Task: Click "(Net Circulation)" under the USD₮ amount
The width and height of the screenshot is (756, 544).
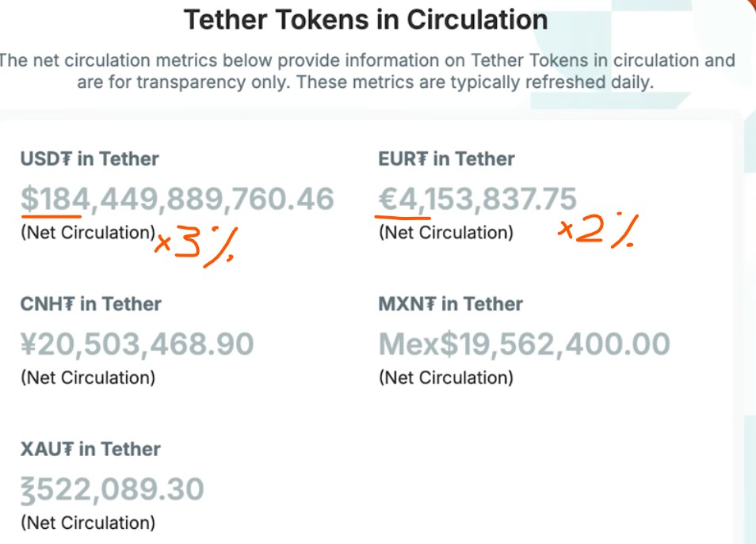Action: click(x=87, y=233)
